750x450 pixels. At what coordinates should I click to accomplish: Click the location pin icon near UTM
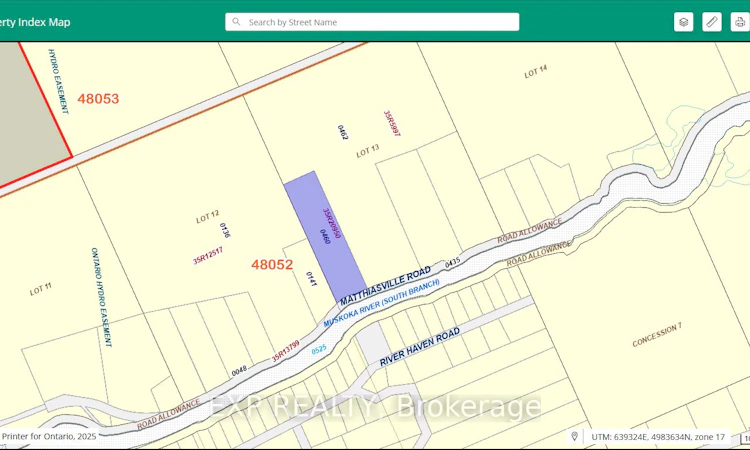pos(574,437)
